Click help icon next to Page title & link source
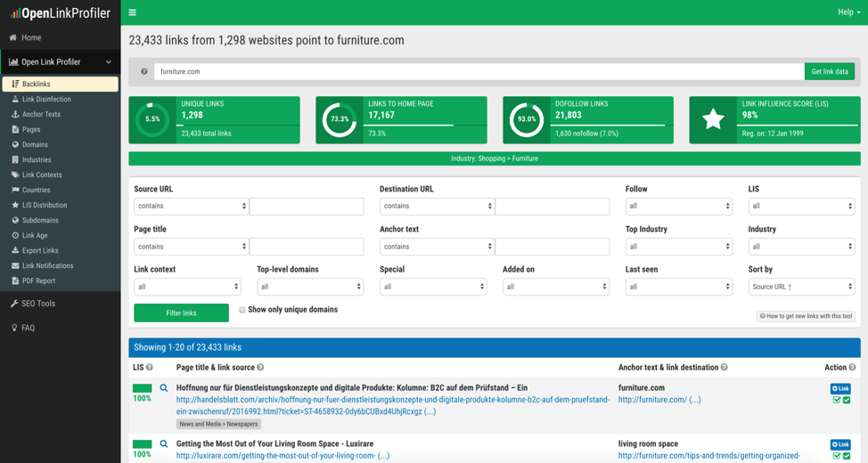Viewport: 868px width, 463px height. click(260, 368)
